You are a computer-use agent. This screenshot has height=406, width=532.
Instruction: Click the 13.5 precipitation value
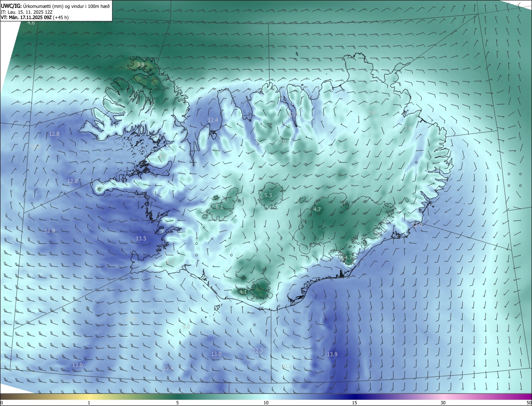(x=141, y=238)
